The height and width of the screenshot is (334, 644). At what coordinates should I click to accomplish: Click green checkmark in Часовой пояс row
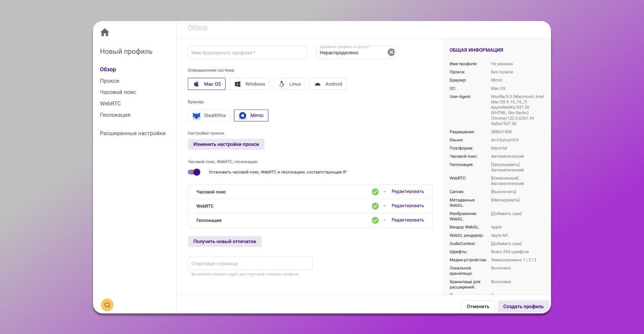[x=375, y=192]
